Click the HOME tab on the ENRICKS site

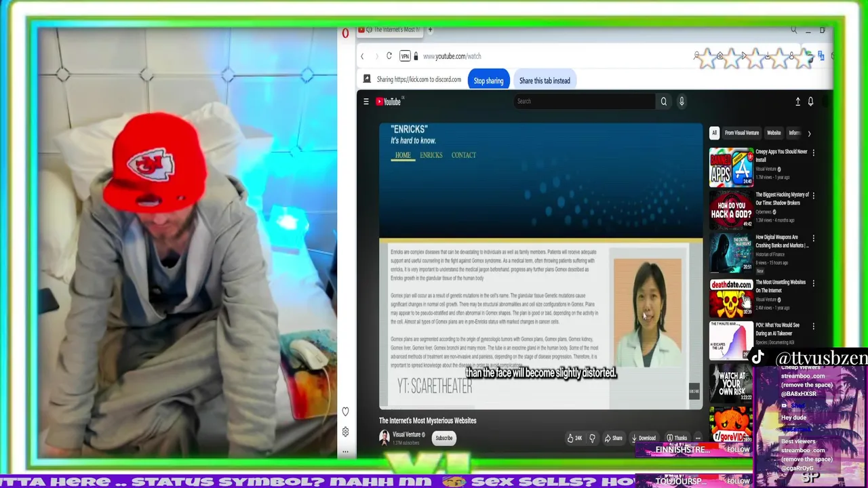point(403,155)
